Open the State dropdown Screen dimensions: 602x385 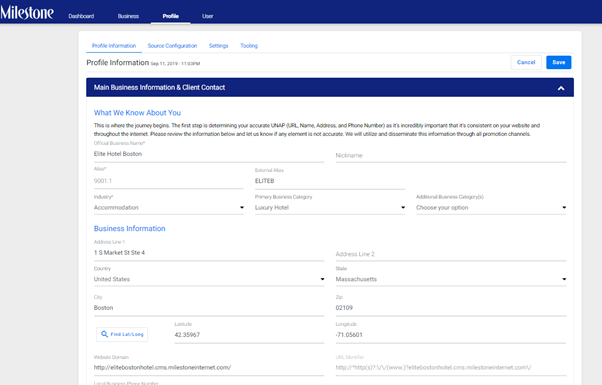[x=451, y=279]
